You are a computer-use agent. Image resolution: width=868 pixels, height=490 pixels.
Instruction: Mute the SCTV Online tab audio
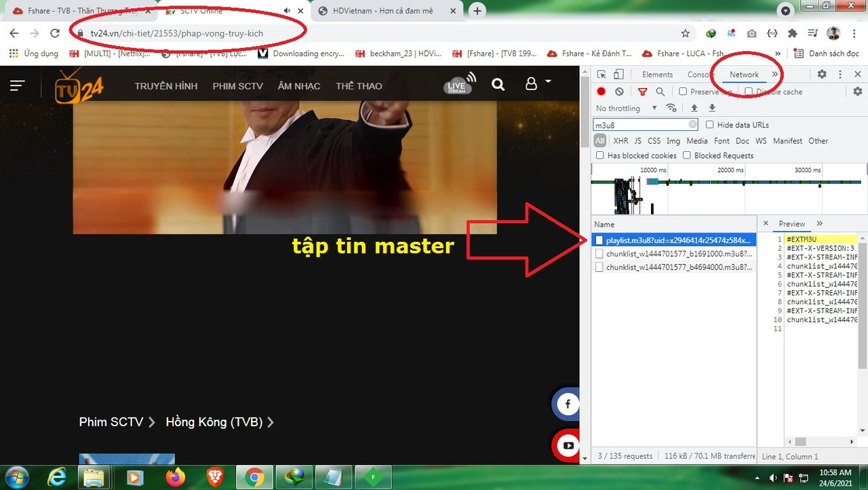(x=287, y=11)
